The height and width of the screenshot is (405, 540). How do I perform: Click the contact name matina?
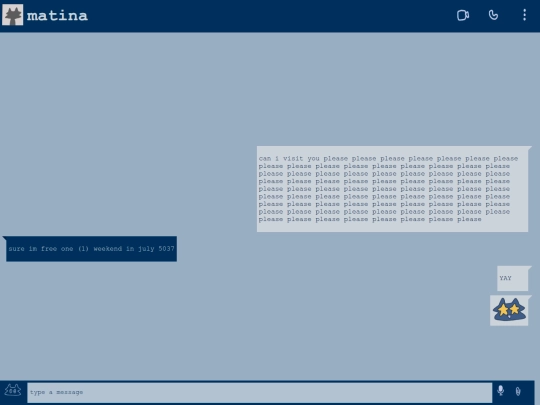pos(57,15)
